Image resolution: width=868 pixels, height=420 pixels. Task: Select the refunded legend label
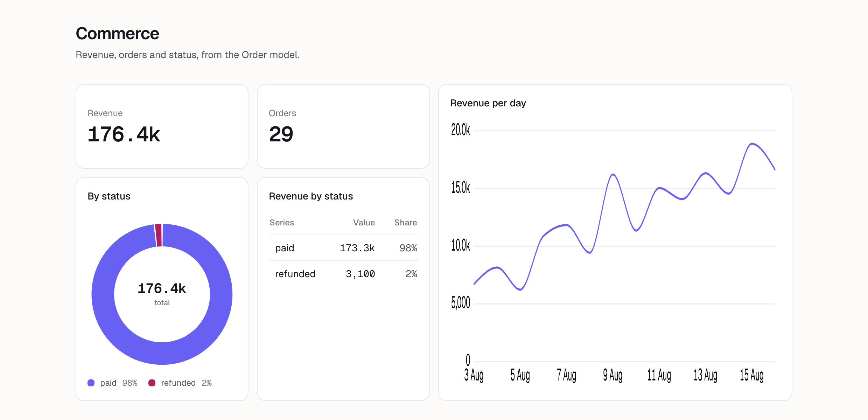[x=178, y=383]
